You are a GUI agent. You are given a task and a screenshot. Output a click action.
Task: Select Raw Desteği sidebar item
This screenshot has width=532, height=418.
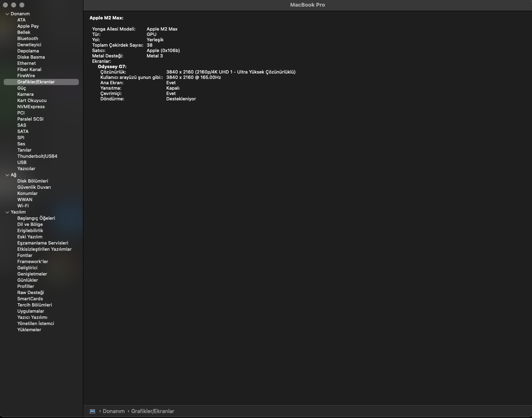[x=31, y=292]
